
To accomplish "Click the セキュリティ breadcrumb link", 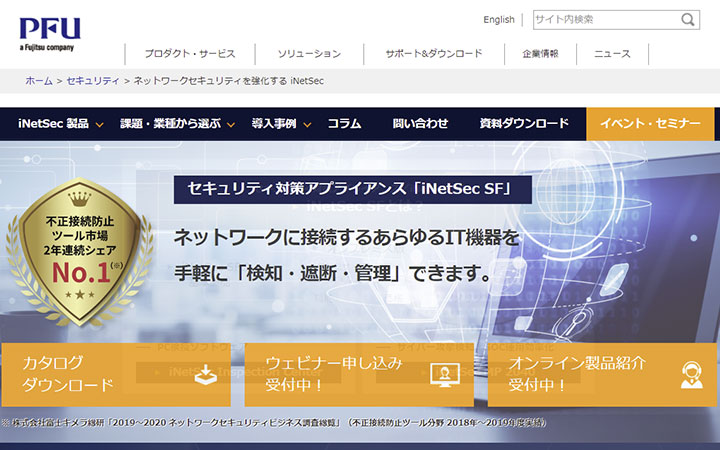I will (94, 80).
